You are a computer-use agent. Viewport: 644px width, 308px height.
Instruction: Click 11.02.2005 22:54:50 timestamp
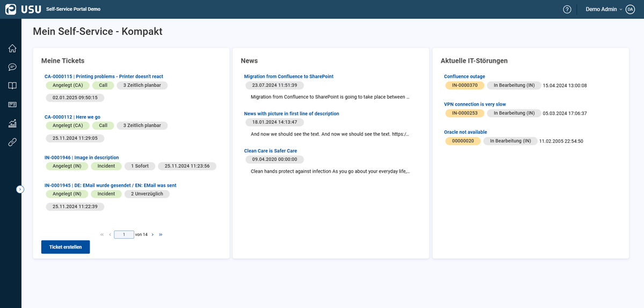click(561, 142)
